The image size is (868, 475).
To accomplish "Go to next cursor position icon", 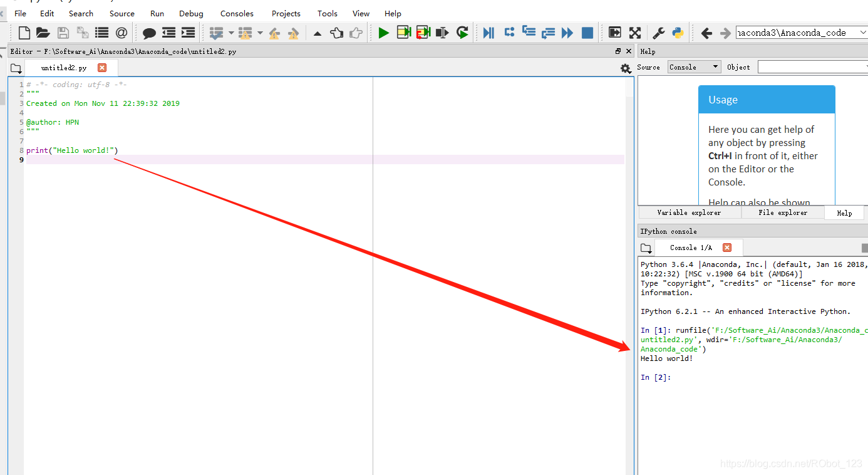I will (x=356, y=33).
